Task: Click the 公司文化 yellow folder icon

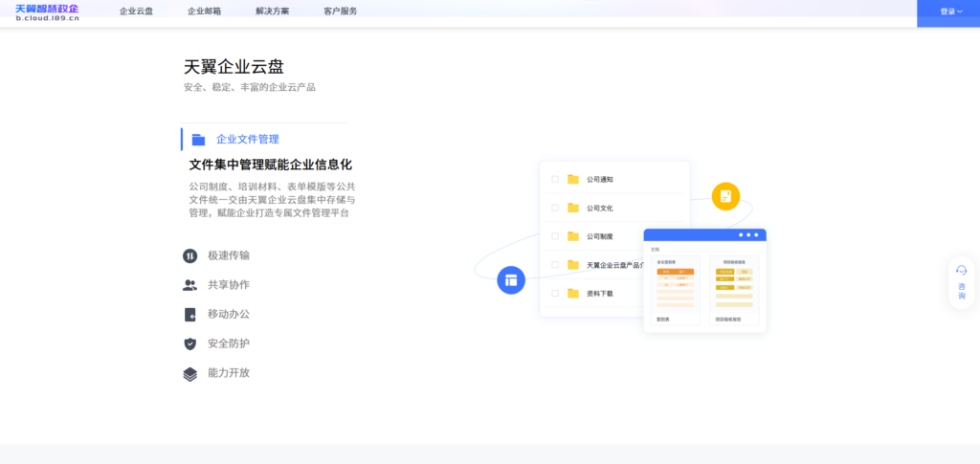Action: coord(573,208)
